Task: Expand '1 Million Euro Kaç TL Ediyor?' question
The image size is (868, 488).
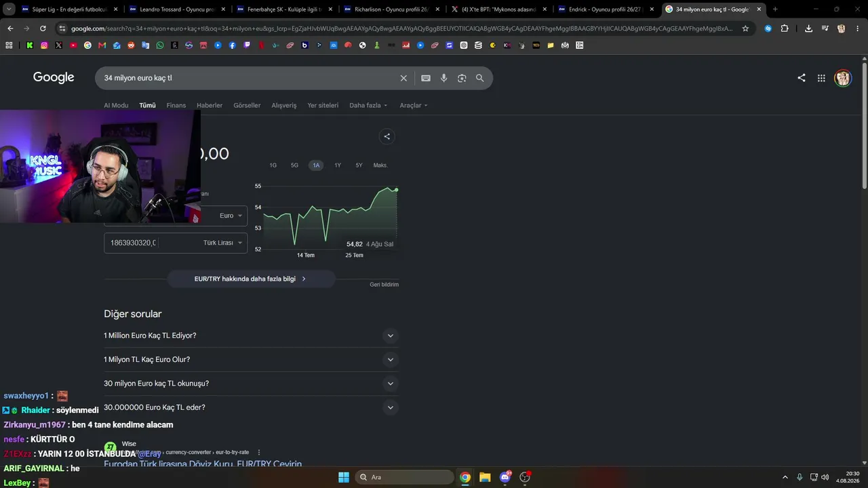Action: point(251,335)
